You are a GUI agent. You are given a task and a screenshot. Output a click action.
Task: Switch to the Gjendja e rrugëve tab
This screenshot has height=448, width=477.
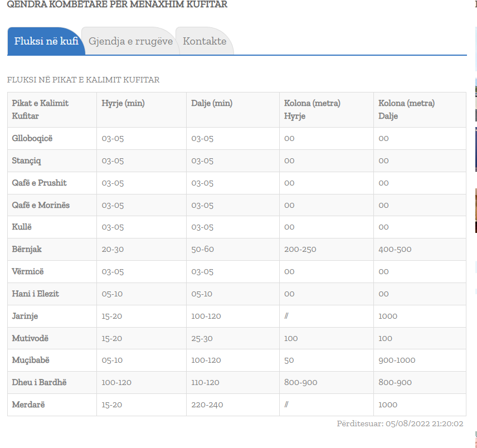pyautogui.click(x=130, y=41)
